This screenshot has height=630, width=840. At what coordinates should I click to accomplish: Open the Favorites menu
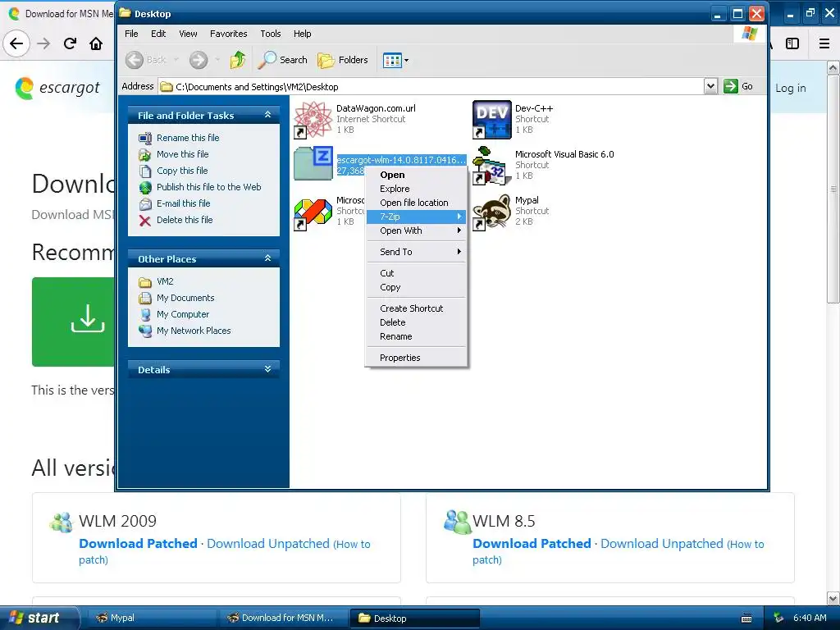tap(228, 34)
